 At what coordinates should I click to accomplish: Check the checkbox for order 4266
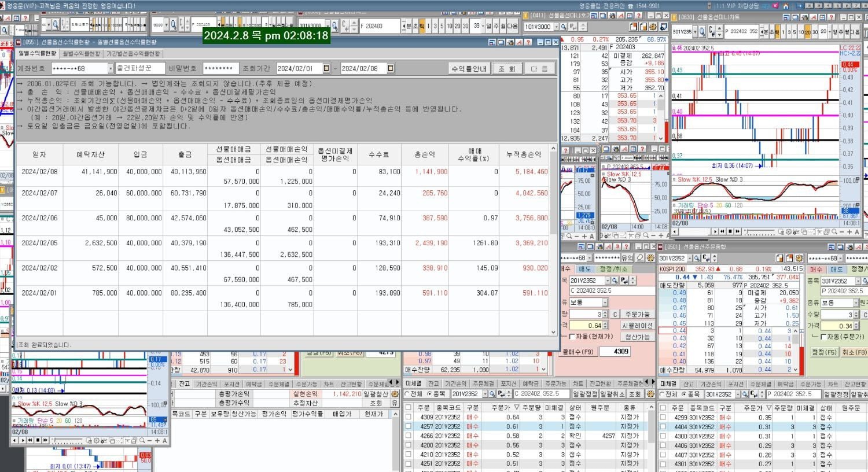coord(409,436)
